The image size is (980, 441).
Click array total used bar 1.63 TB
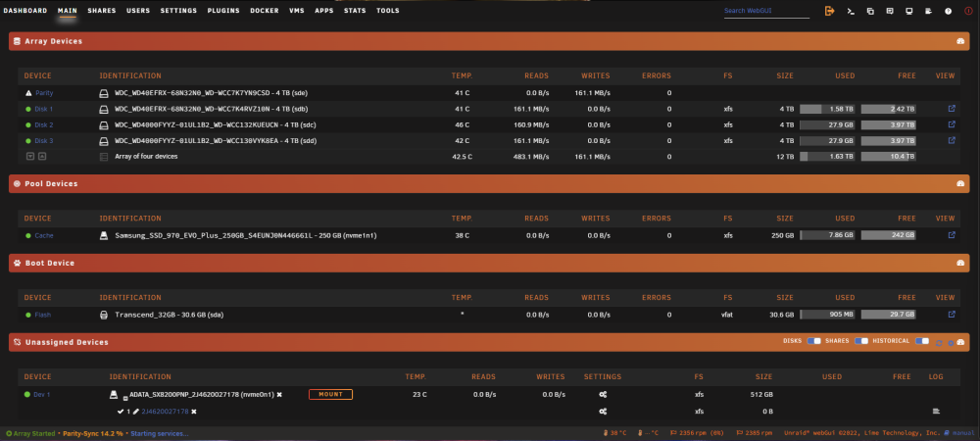[827, 156]
